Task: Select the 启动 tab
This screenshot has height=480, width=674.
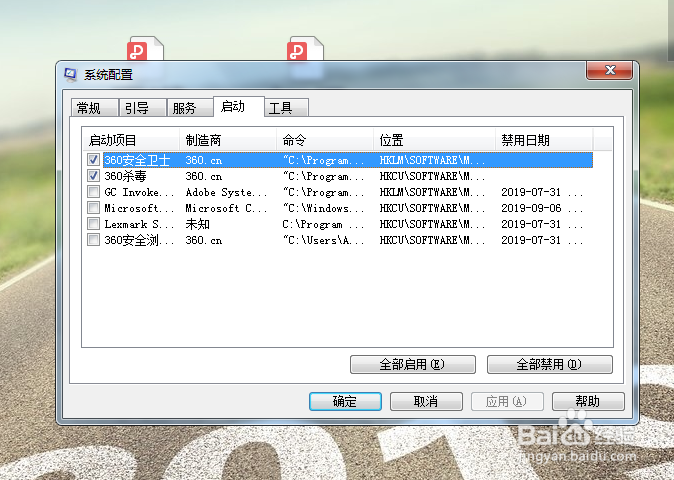Action: pyautogui.click(x=239, y=106)
